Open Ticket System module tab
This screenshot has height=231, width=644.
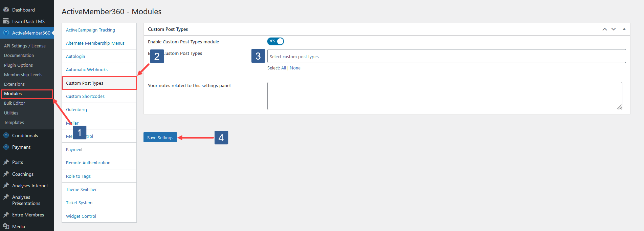(99, 203)
